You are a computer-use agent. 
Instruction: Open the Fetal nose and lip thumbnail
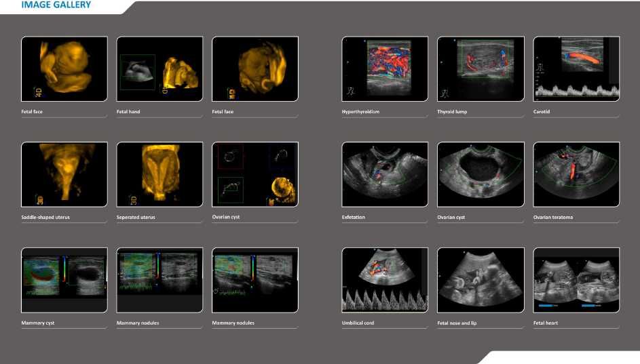[481, 280]
